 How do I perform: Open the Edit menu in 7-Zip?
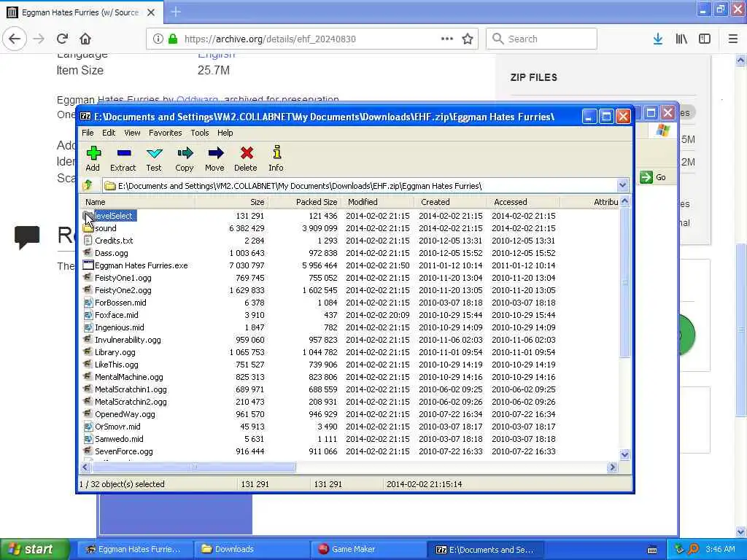tap(109, 133)
